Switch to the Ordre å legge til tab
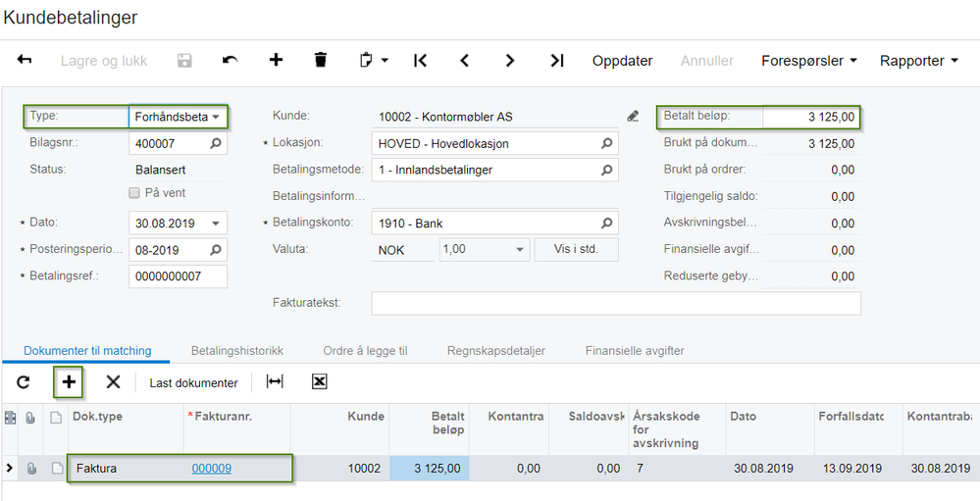Image resolution: width=980 pixels, height=501 pixels. (x=366, y=351)
